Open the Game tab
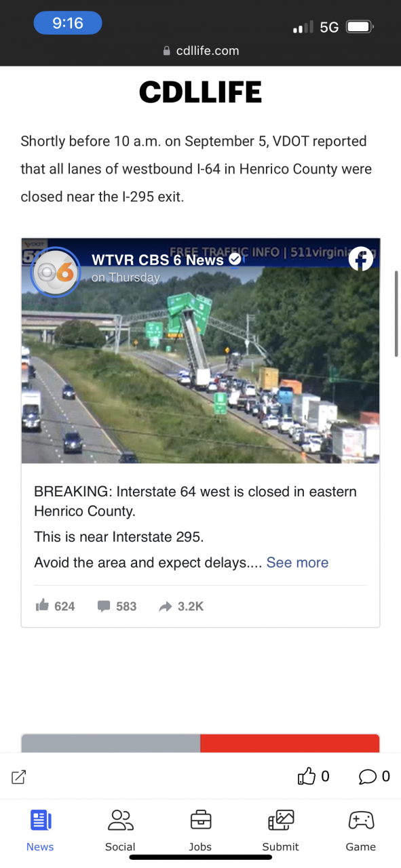The height and width of the screenshot is (868, 401). 361,831
